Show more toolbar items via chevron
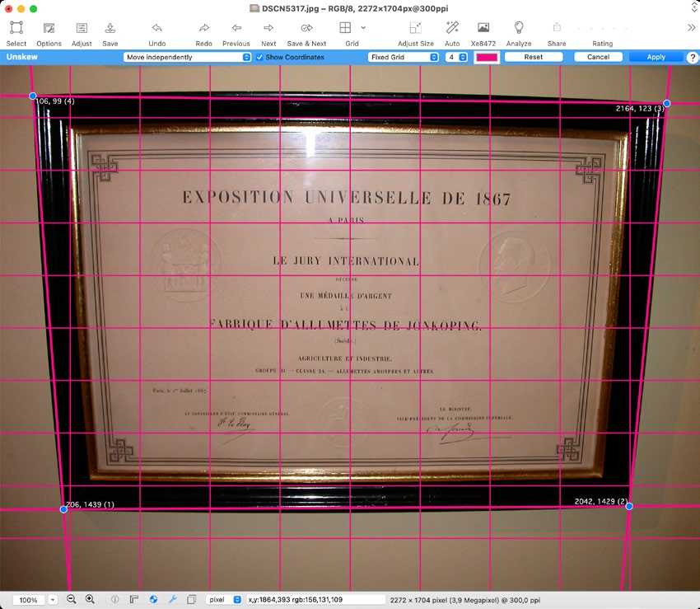 point(691,28)
